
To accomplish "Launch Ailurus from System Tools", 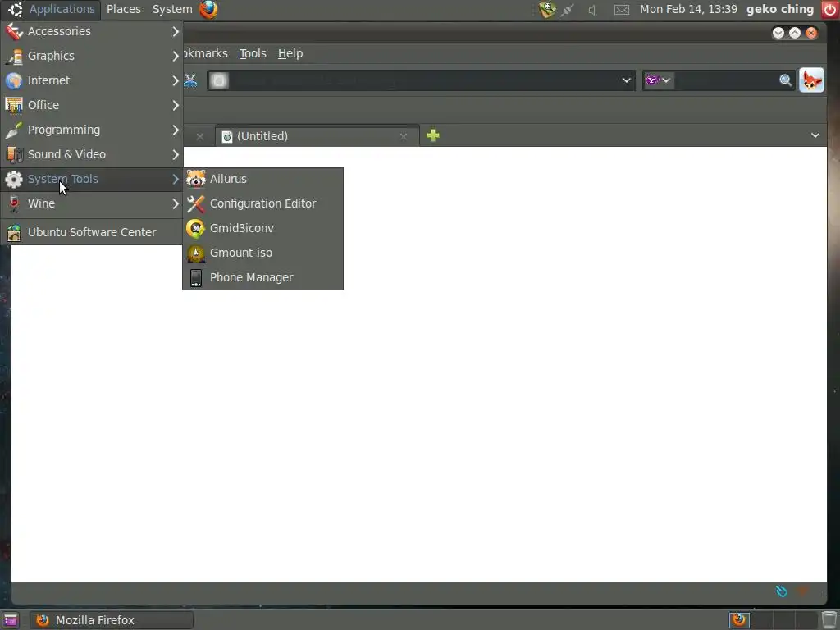I will tap(263, 179).
